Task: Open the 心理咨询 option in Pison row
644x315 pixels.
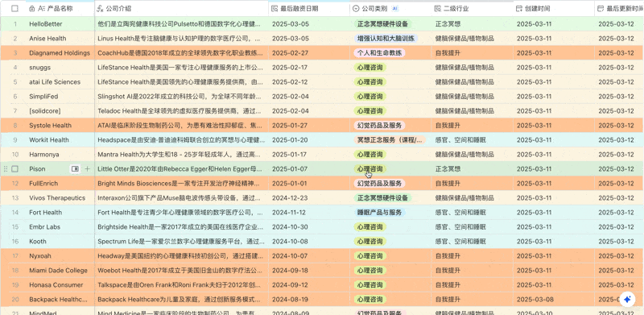Action: click(370, 169)
